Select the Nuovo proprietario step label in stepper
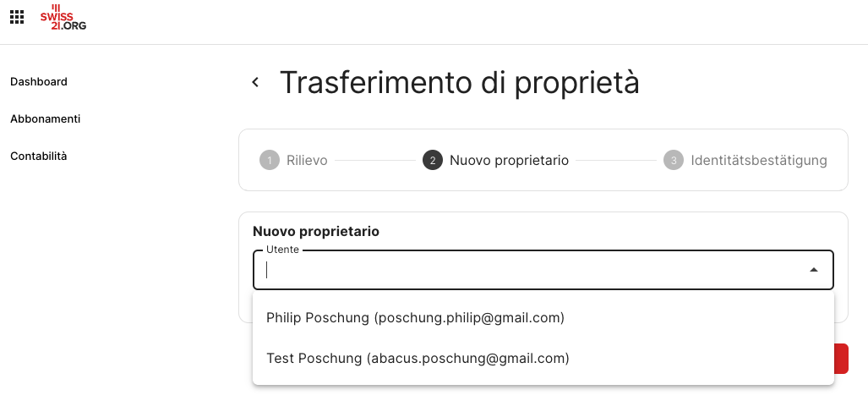This screenshot has width=868, height=401. (509, 160)
